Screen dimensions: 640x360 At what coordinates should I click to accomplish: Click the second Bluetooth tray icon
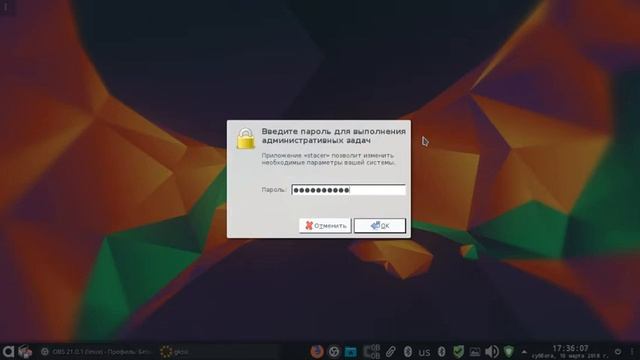(441, 351)
